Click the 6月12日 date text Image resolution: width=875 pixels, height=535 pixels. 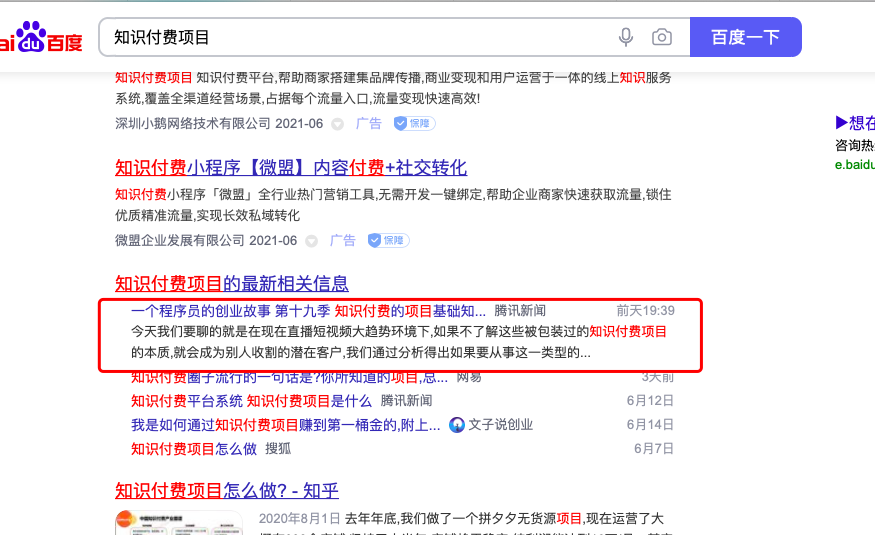pos(650,401)
